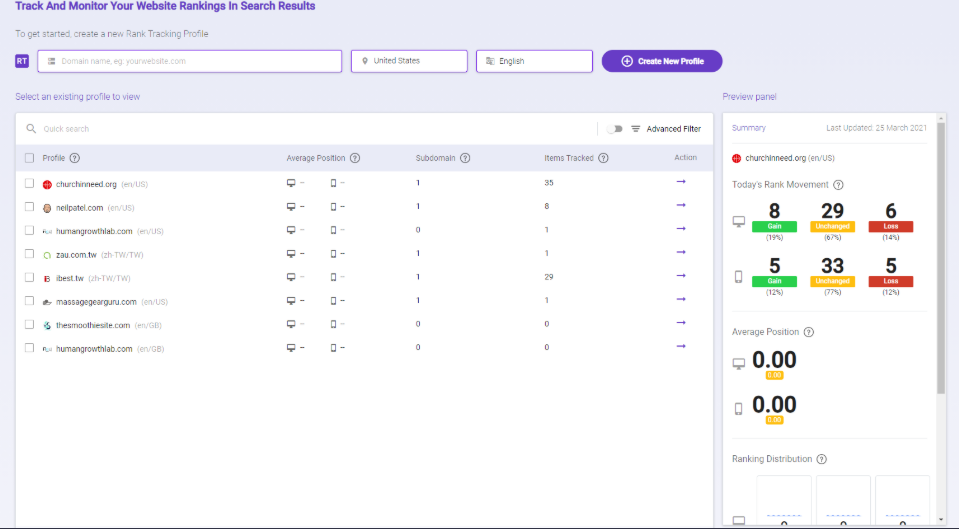Click the Average Position column header
This screenshot has width=959, height=529.
[x=316, y=158]
